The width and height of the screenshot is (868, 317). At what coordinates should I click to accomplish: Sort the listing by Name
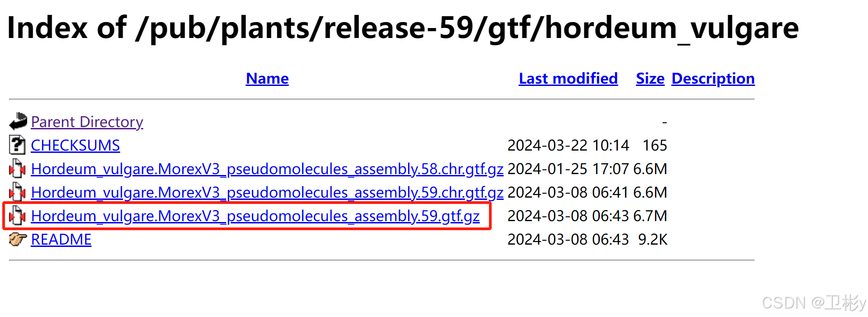click(x=267, y=78)
